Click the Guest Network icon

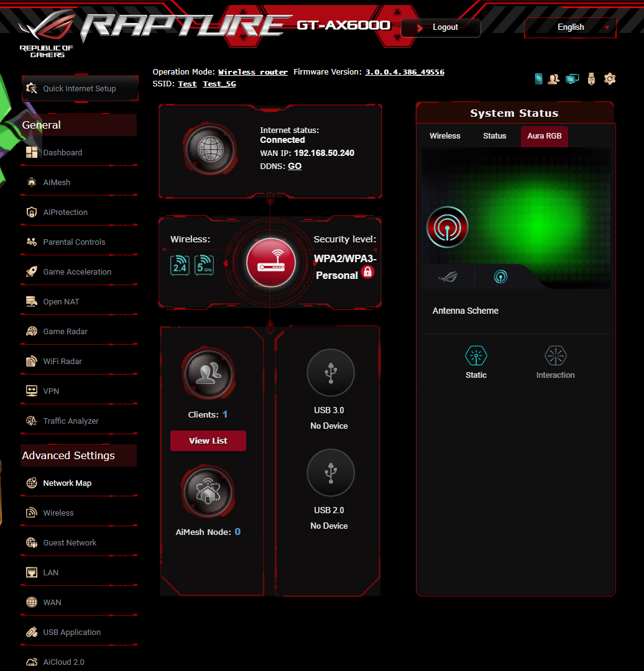(x=32, y=542)
